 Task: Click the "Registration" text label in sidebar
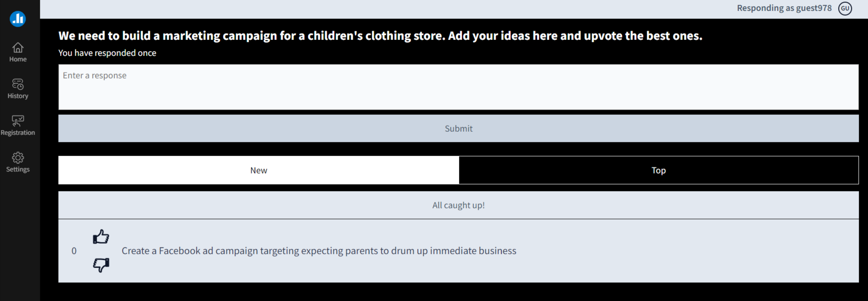click(x=18, y=133)
